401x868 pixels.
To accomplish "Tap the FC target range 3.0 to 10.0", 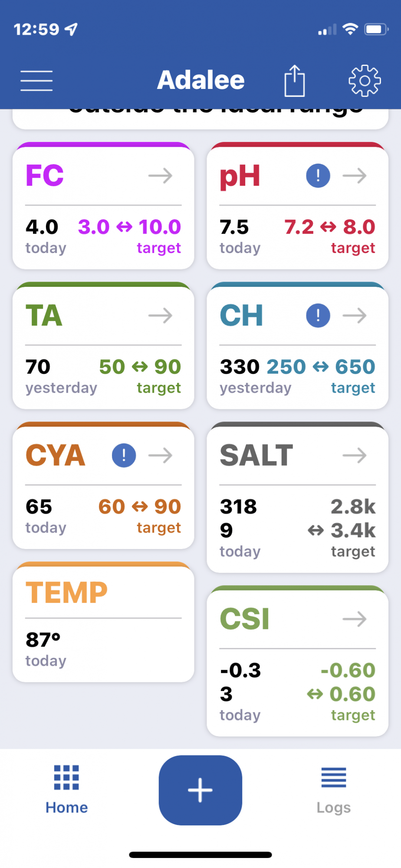I will [129, 227].
